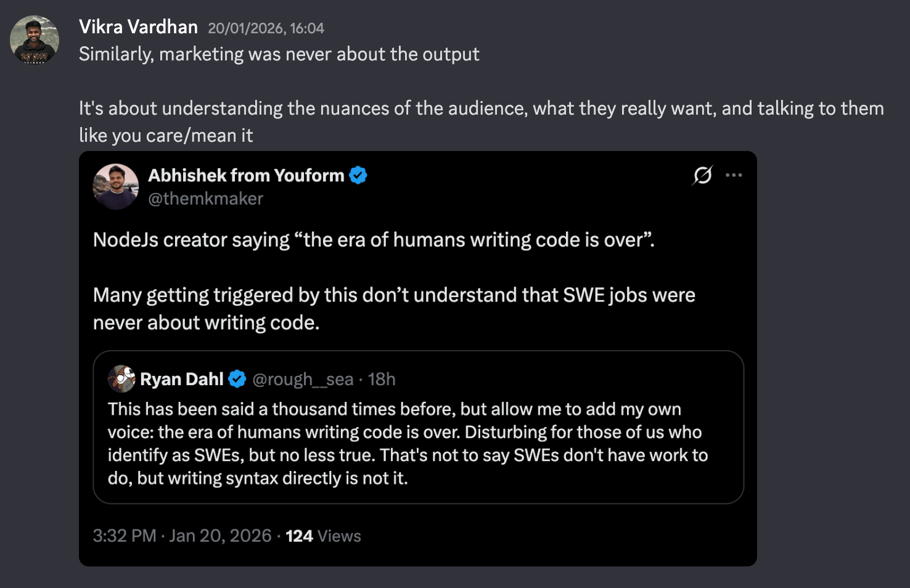Click Ryan Dahl's small avatar
This screenshot has height=588, width=910.
tap(121, 378)
